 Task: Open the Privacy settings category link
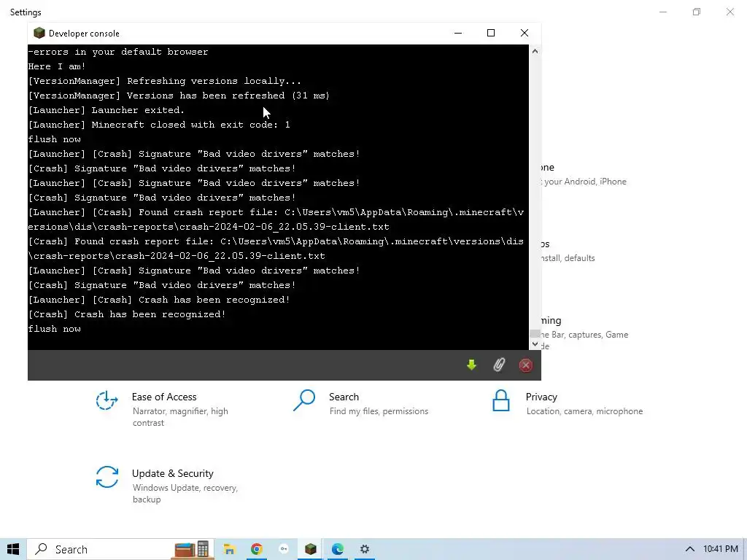click(x=541, y=397)
